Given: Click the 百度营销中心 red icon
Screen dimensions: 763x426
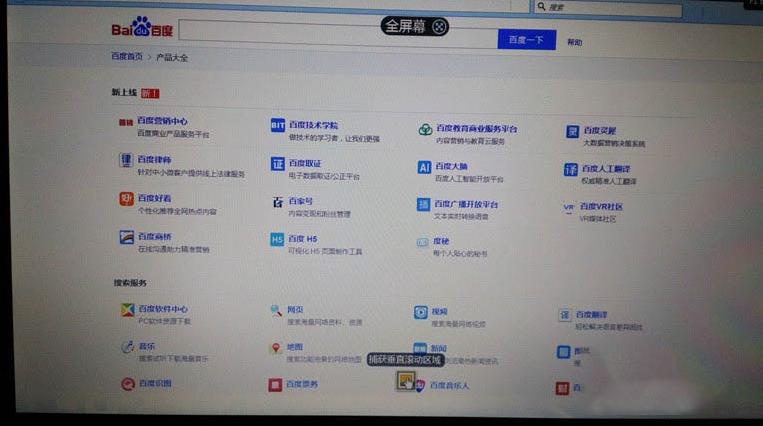Looking at the screenshot, I should 126,122.
